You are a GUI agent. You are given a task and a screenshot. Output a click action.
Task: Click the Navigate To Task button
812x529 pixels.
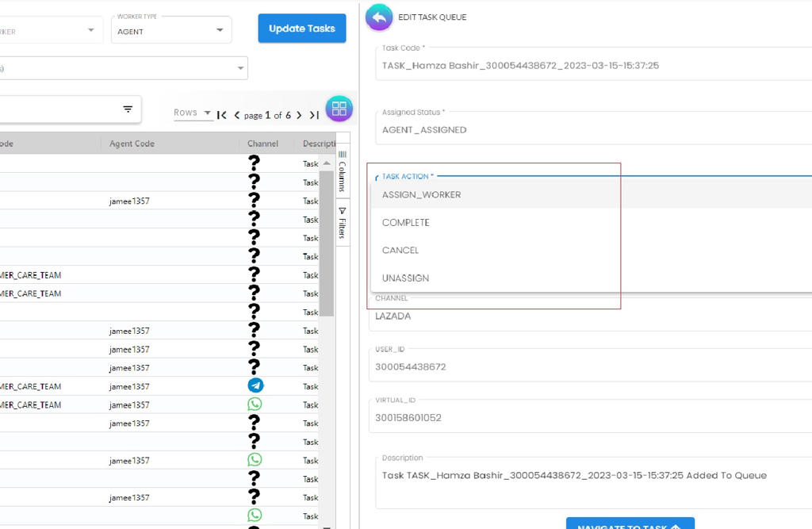coord(630,524)
